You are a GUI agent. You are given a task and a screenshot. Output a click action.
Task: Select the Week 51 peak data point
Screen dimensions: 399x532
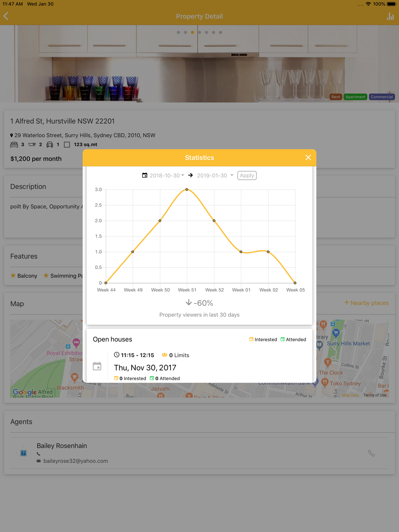(187, 189)
